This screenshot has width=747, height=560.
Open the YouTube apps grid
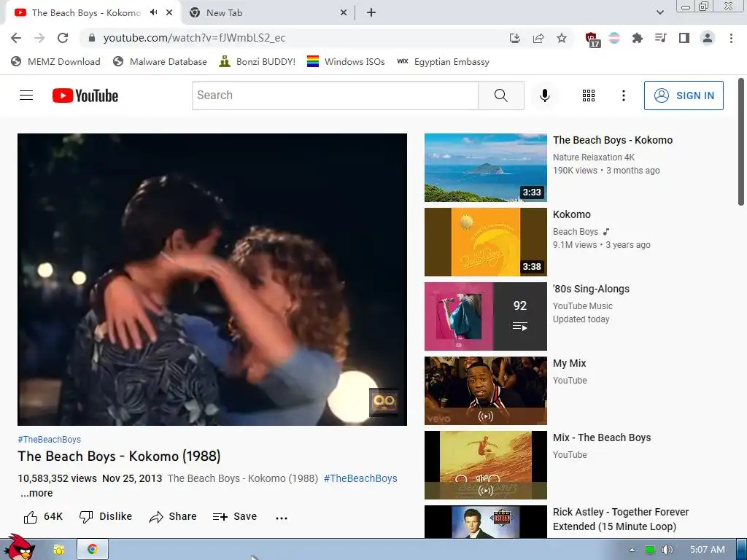tap(589, 96)
